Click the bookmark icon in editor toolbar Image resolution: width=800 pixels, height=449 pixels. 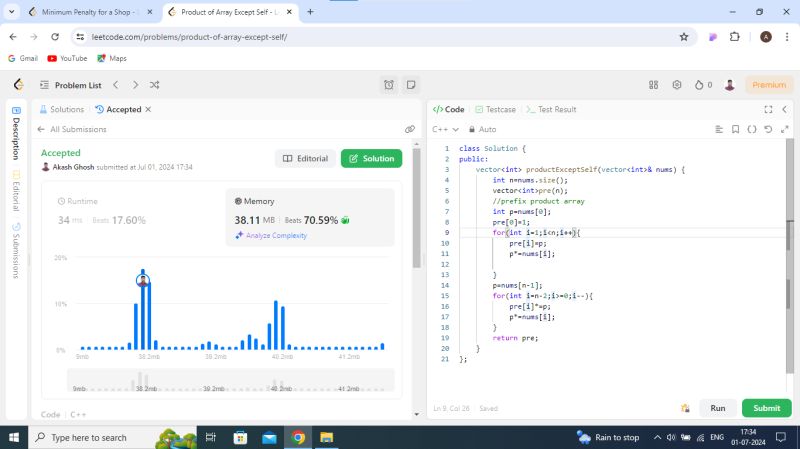[x=735, y=129]
